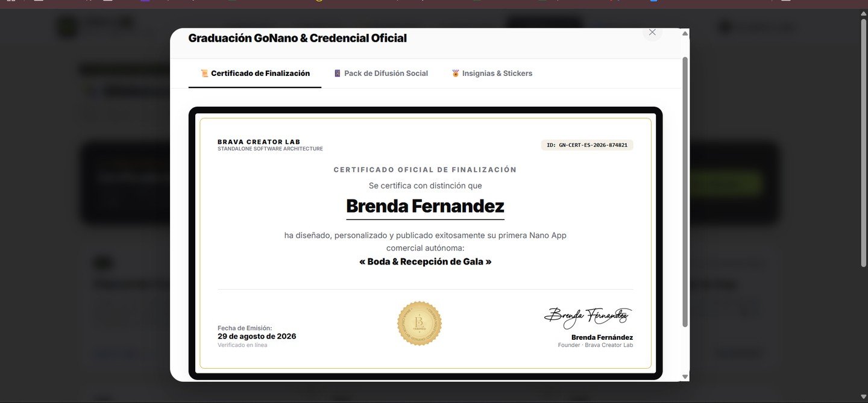Click the Se certifica con distinción que line
The height and width of the screenshot is (403, 868).
426,186
